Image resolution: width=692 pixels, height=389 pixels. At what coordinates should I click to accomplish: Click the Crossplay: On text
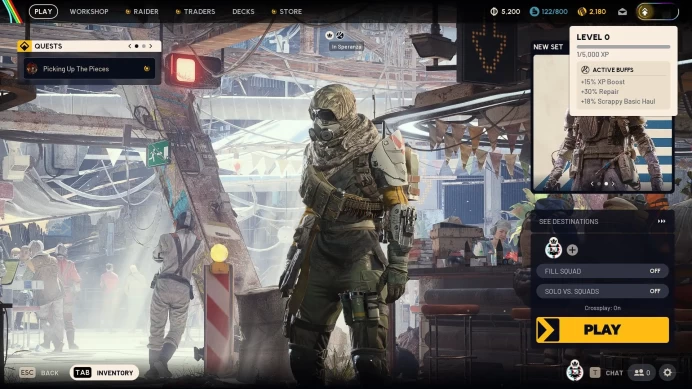[602, 308]
